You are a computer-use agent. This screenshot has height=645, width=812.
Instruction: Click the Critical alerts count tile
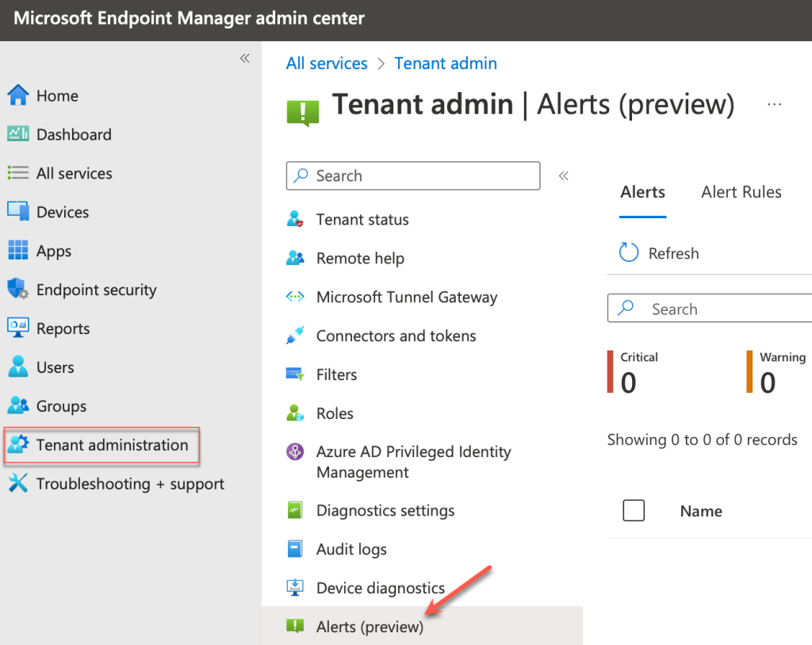(634, 372)
